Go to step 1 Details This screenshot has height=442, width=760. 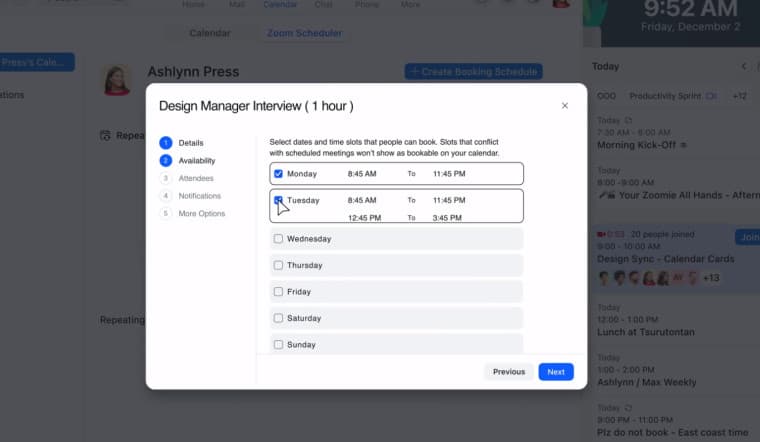coord(190,143)
